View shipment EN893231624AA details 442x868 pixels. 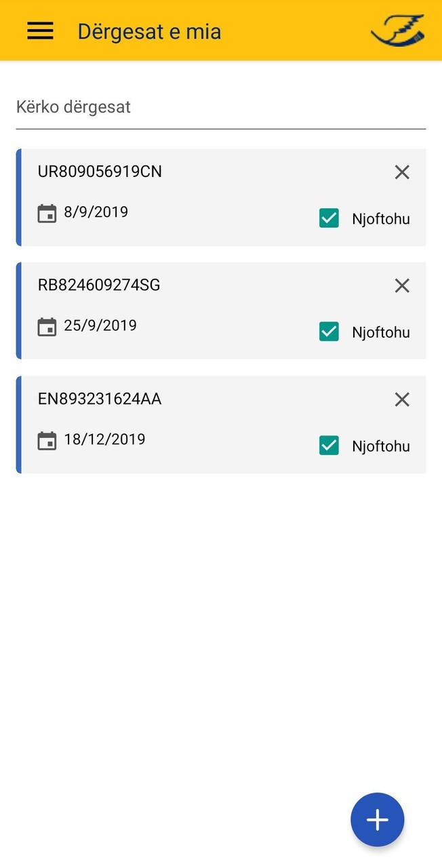100,399
